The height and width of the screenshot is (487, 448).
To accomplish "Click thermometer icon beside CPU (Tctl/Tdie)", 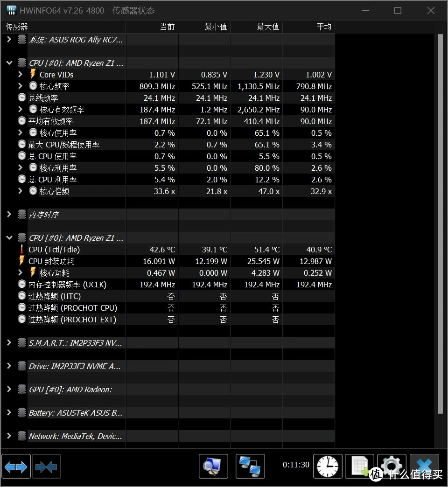I will [x=22, y=250].
